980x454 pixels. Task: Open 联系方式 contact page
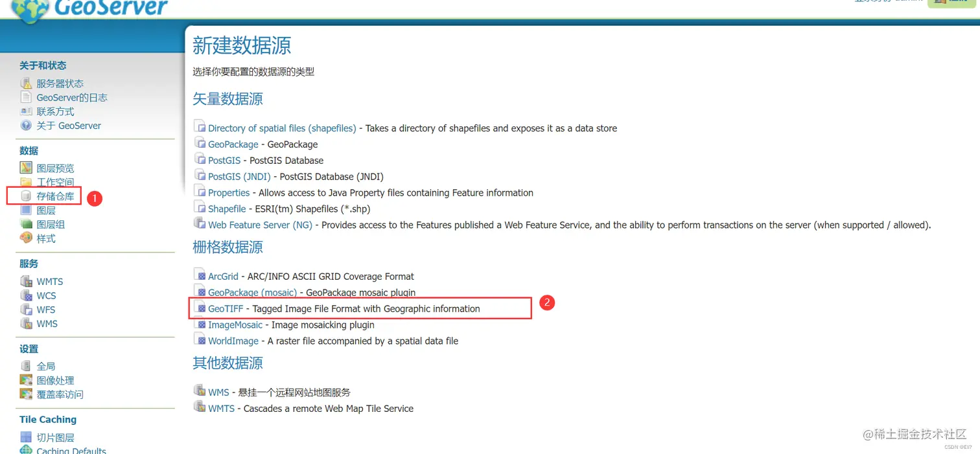[55, 112]
